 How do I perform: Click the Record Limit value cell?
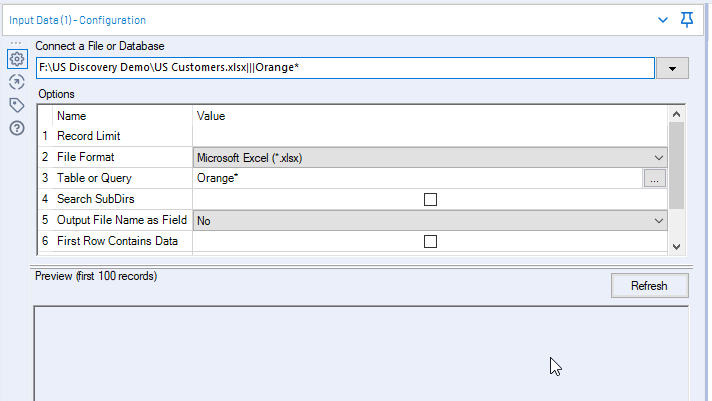[430, 136]
